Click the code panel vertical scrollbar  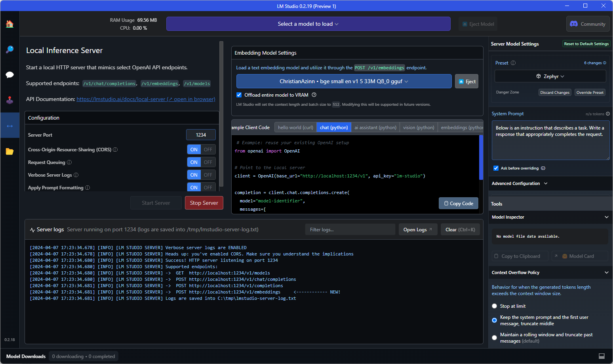click(481, 158)
